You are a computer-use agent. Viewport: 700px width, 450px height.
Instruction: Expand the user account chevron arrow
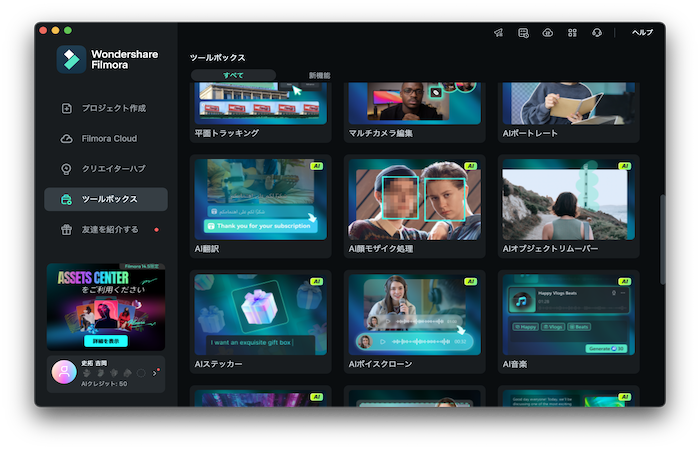point(154,373)
